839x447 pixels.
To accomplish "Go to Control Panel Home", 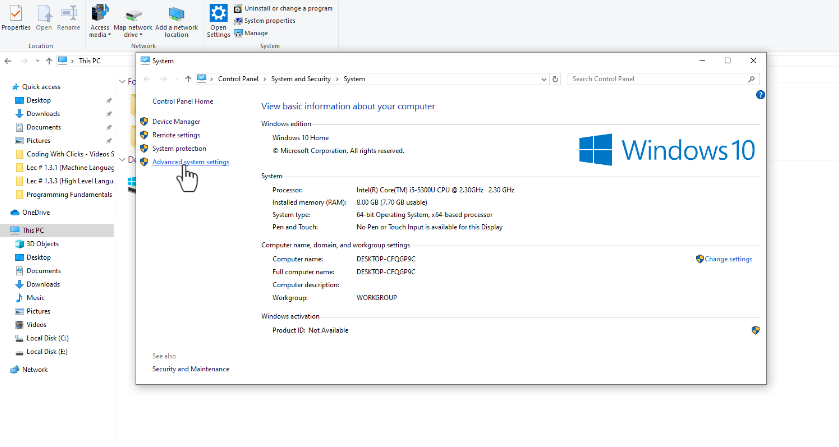I will 182,101.
